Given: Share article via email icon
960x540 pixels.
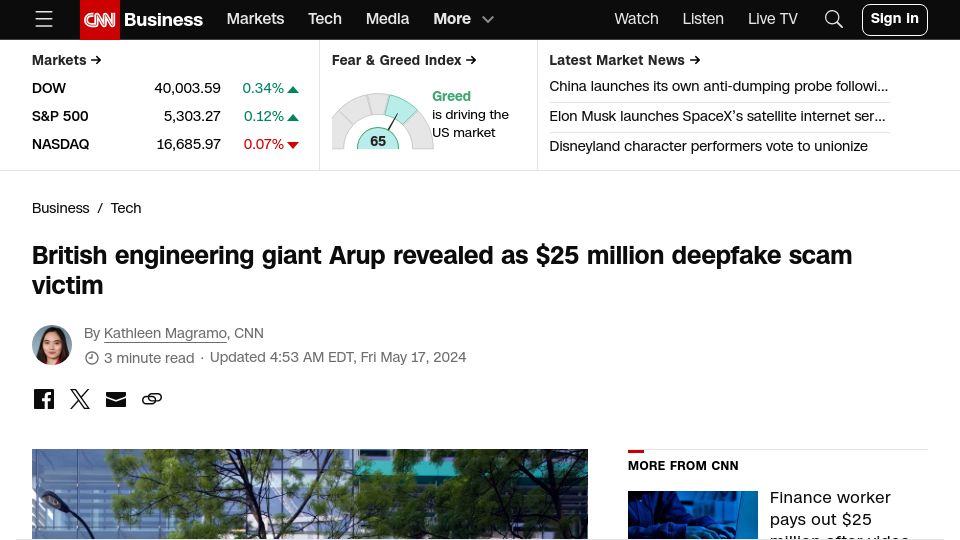Looking at the screenshot, I should (116, 399).
